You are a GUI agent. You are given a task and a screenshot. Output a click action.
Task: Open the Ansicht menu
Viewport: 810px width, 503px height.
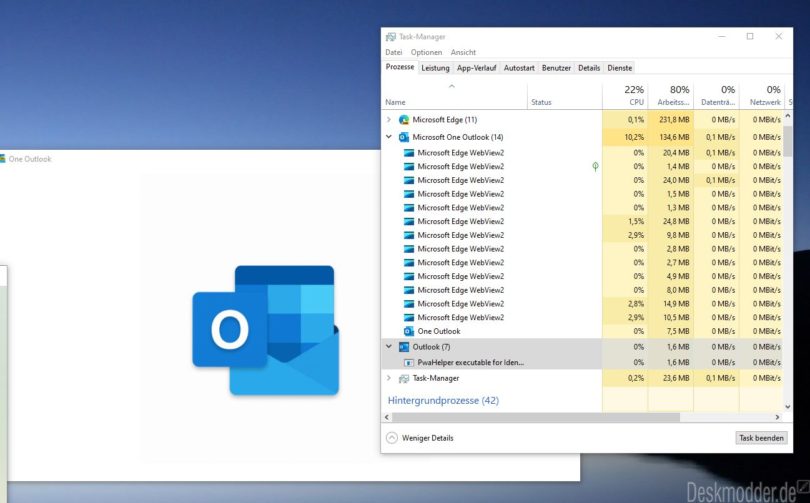coord(463,52)
